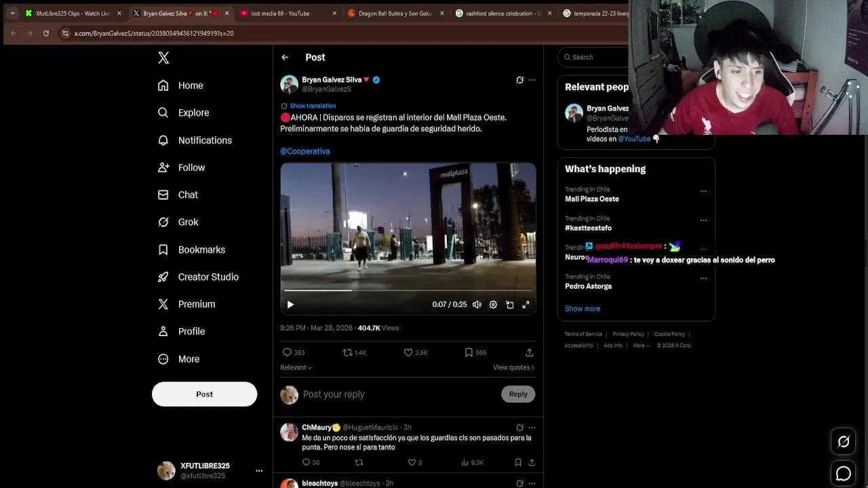Click Grok icon on ChMaury reply
868x488 pixels.
[x=519, y=428]
